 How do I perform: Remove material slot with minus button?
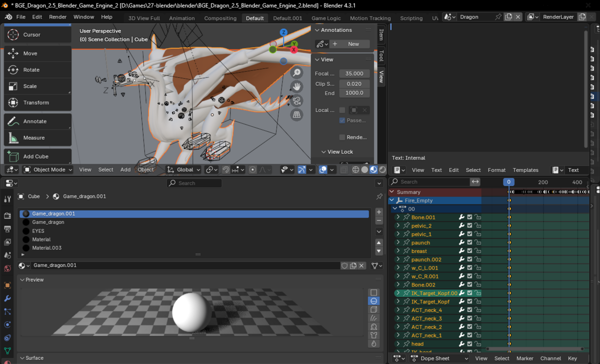pyautogui.click(x=379, y=221)
